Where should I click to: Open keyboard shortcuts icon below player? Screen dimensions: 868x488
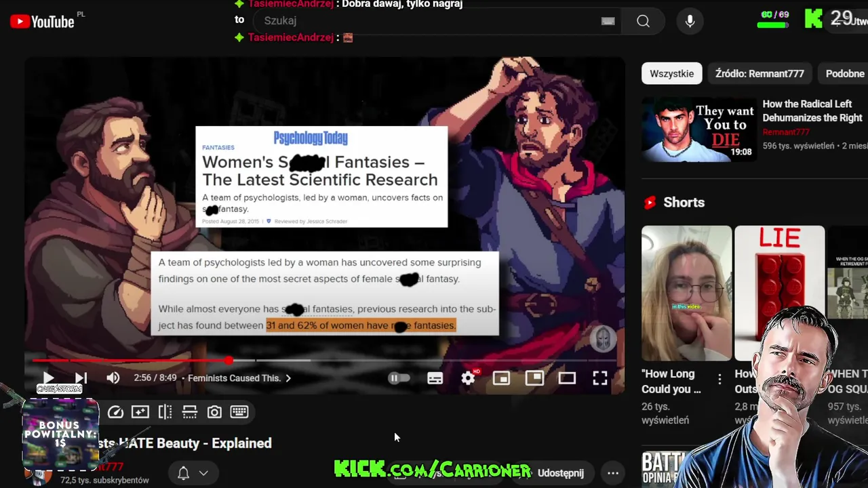[x=239, y=412]
